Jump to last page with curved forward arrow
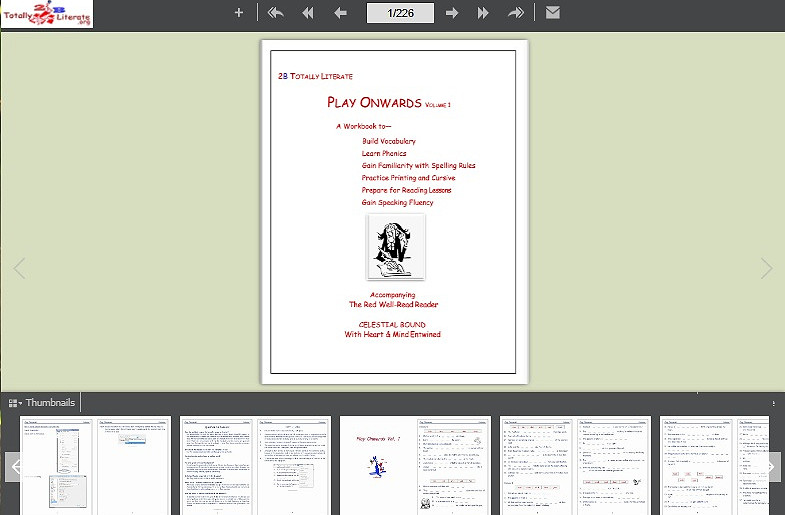 click(x=516, y=13)
